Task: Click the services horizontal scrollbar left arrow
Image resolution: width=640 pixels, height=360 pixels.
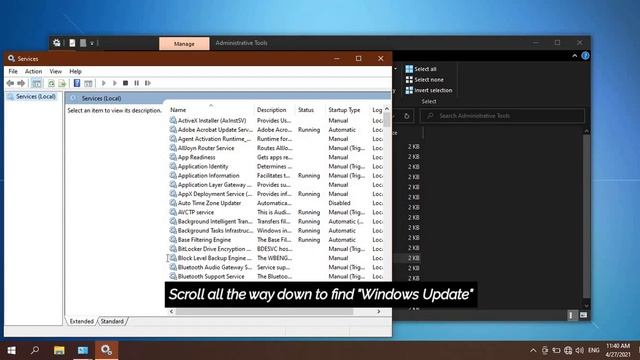Action: [171, 311]
